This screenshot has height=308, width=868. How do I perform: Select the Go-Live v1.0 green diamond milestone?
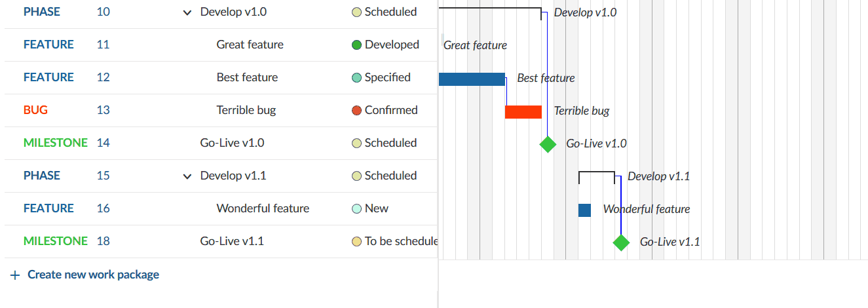point(548,144)
